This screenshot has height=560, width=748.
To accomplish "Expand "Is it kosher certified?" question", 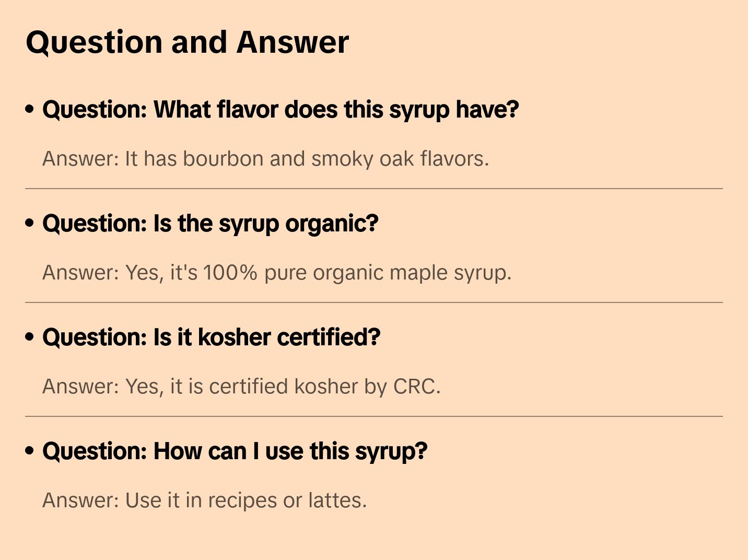I will [211, 337].
